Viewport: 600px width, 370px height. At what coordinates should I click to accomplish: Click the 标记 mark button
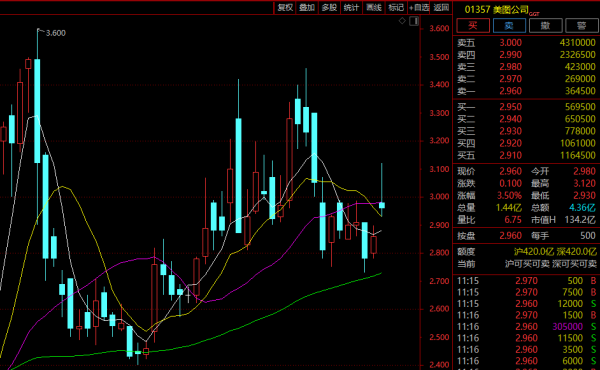[x=396, y=7]
